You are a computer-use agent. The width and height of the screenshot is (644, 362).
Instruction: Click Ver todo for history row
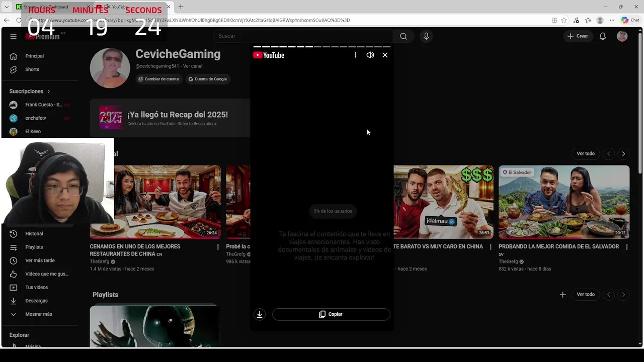pyautogui.click(x=586, y=154)
